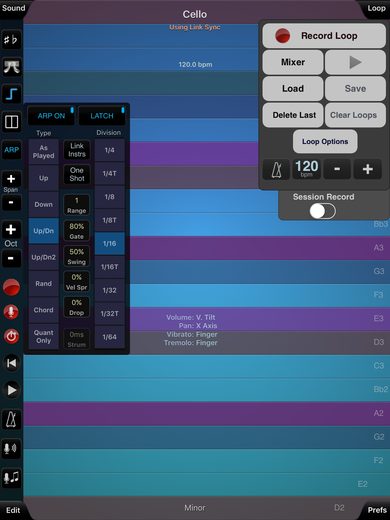Set division to 1/32
Viewport: 390px width, 520px height.
pyautogui.click(x=110, y=290)
